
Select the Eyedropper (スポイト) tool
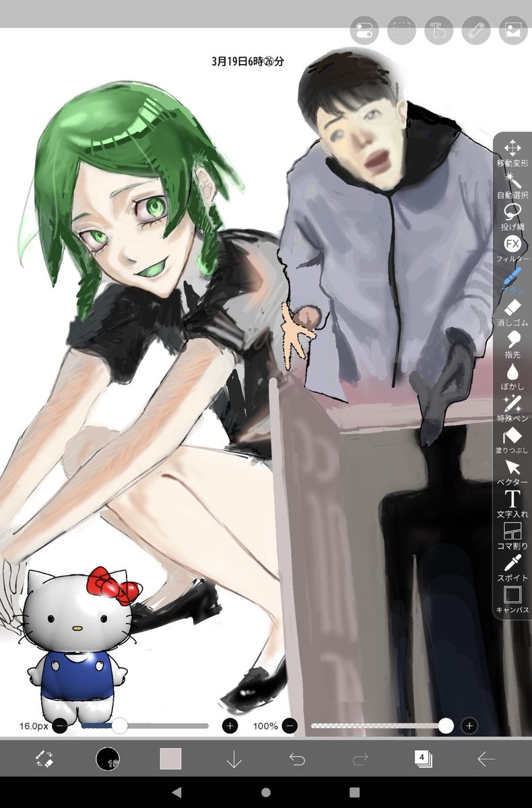click(x=512, y=568)
